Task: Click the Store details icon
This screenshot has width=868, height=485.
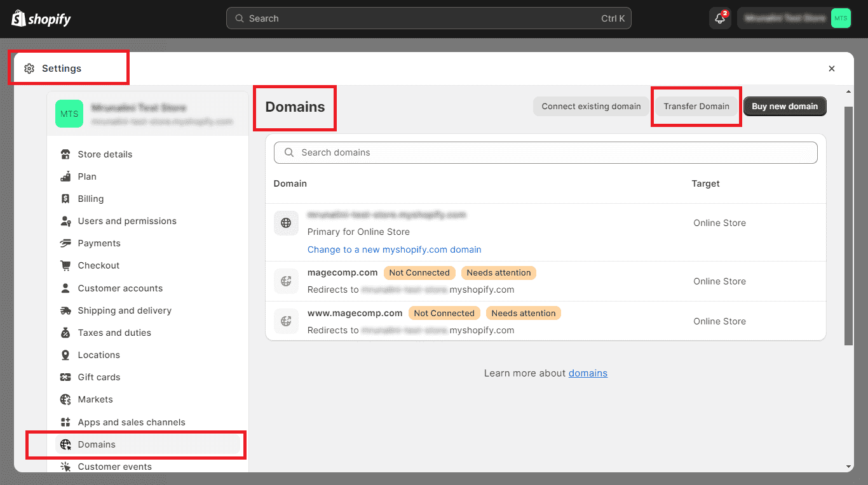Action: [x=65, y=154]
